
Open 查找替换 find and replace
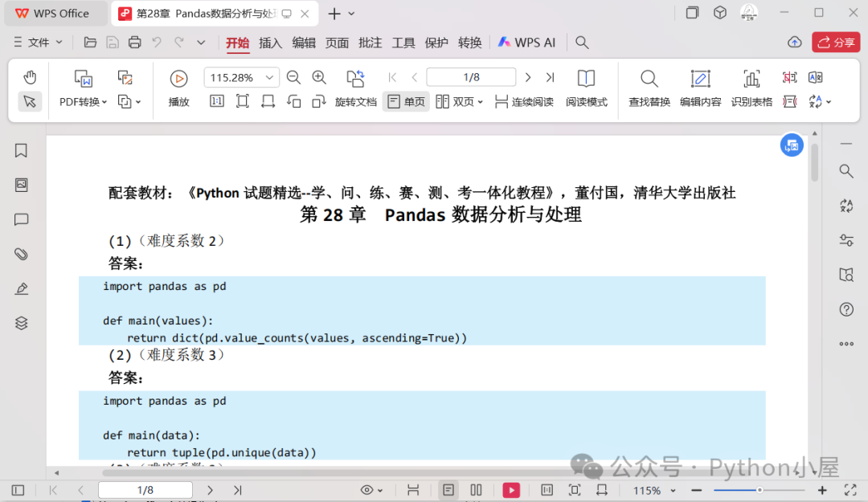[x=649, y=88]
